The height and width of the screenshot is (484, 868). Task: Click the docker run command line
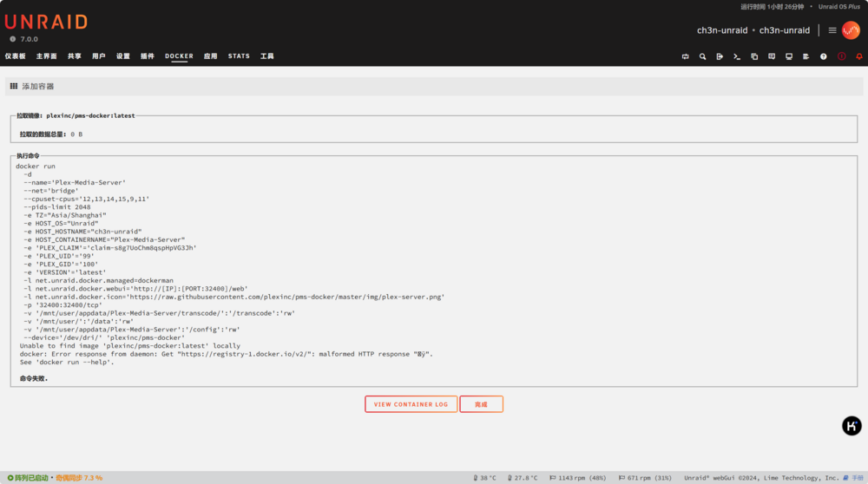pos(36,166)
